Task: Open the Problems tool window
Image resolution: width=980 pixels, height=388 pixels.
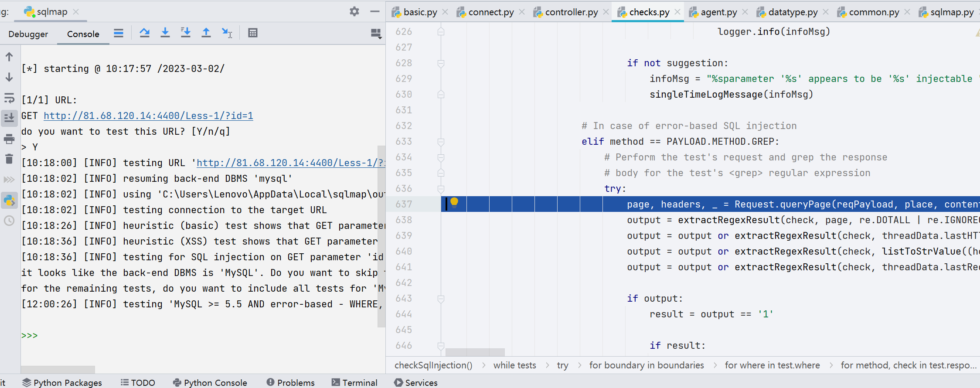Action: [290, 382]
